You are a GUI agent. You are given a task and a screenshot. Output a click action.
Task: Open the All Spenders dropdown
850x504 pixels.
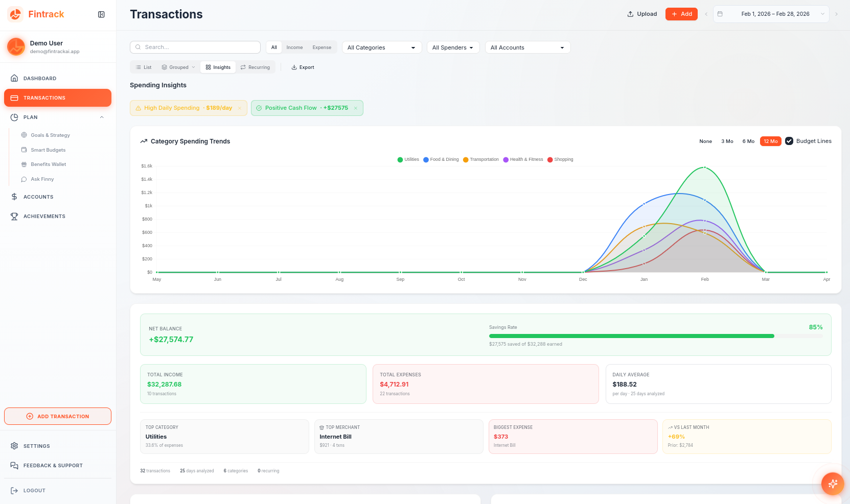click(452, 47)
